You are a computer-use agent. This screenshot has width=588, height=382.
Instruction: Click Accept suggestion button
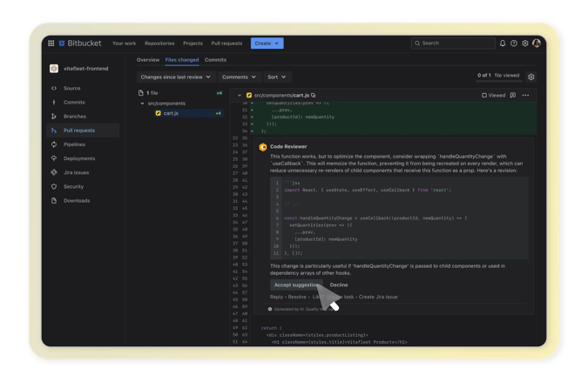[x=296, y=285]
